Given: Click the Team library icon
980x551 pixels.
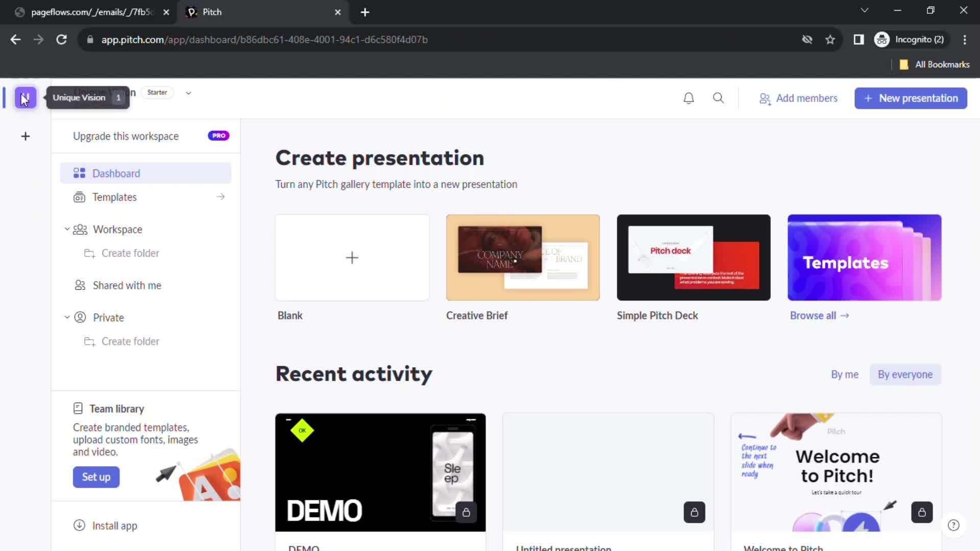Looking at the screenshot, I should click(x=78, y=408).
